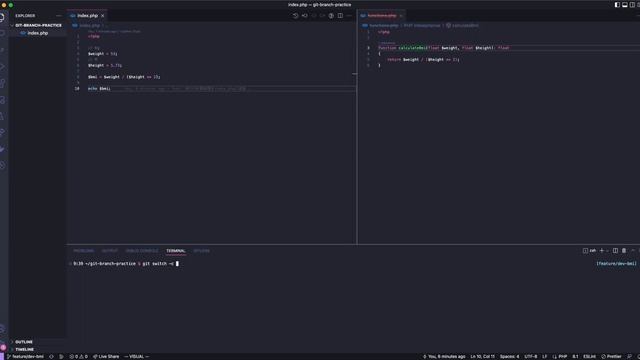Click the 'You, 6 minutes ago' blame status
This screenshot has width=640, height=360.
444,357
